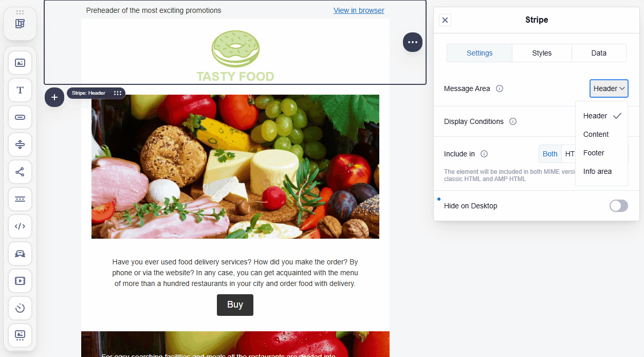Switch to the Data tab
The image size is (644, 357).
[599, 53]
